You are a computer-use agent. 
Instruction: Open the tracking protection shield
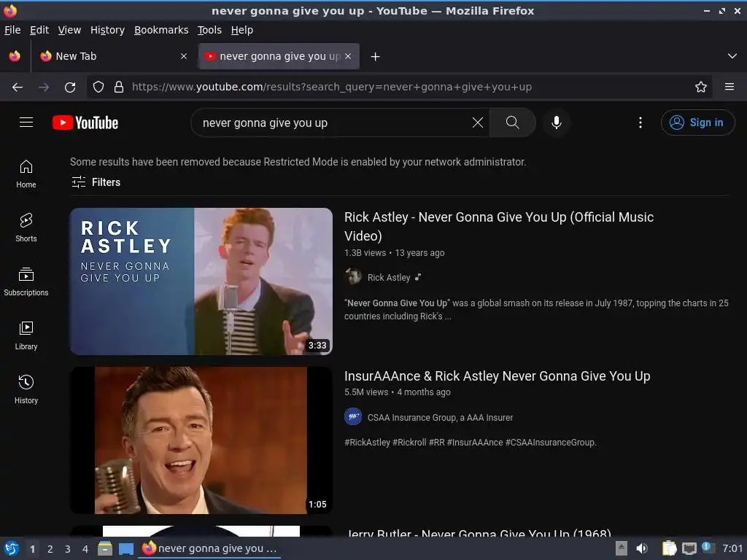pyautogui.click(x=98, y=87)
